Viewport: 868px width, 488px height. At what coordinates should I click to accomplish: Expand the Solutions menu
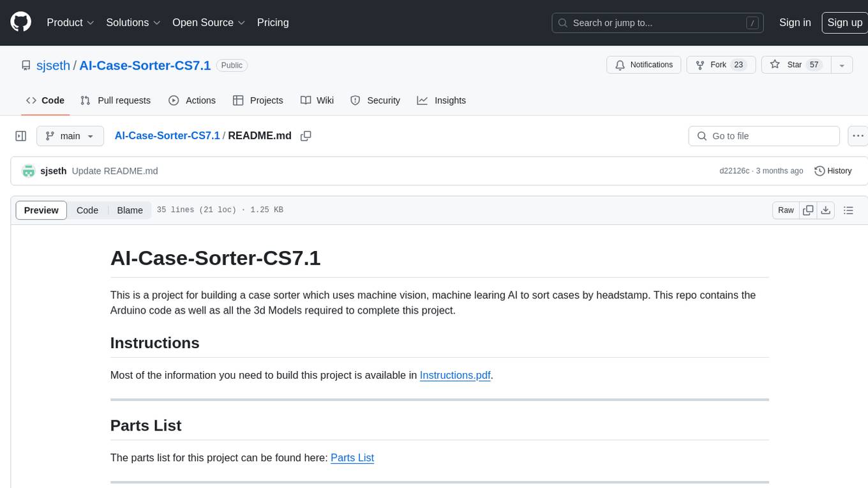click(x=133, y=22)
